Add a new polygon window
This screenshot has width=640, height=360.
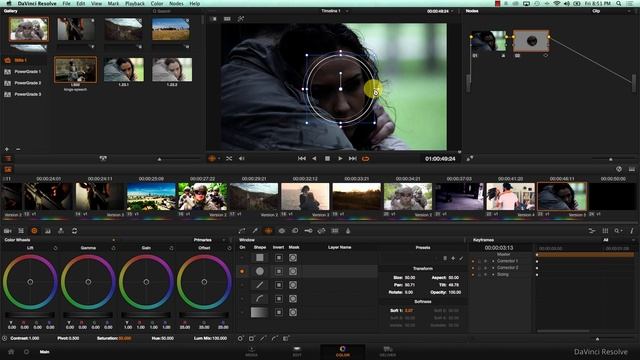(x=263, y=338)
